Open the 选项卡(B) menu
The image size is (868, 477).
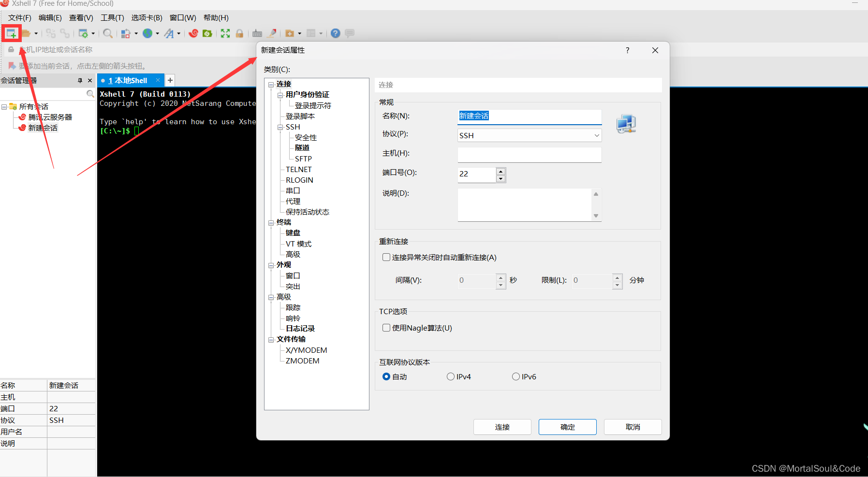tap(147, 18)
